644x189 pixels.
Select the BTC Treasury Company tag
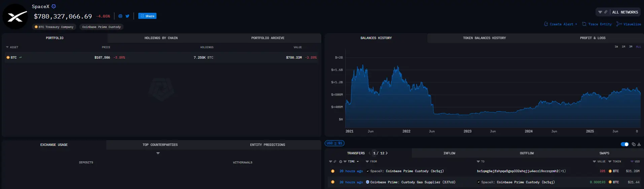click(x=54, y=27)
